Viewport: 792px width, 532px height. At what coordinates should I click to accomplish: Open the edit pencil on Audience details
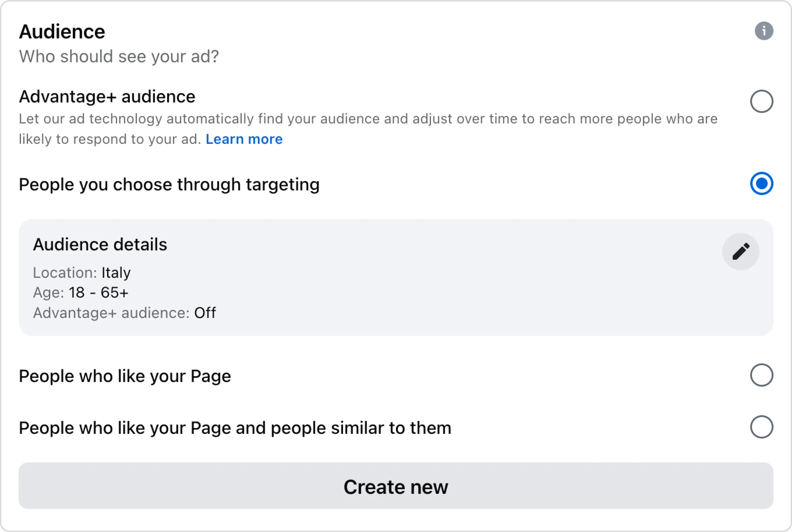pos(741,251)
